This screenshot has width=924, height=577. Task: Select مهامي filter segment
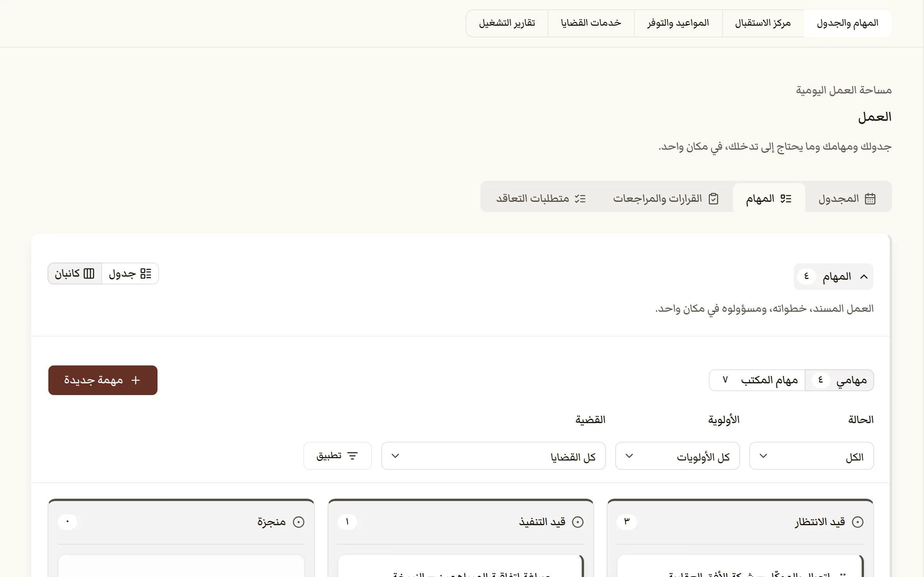839,380
